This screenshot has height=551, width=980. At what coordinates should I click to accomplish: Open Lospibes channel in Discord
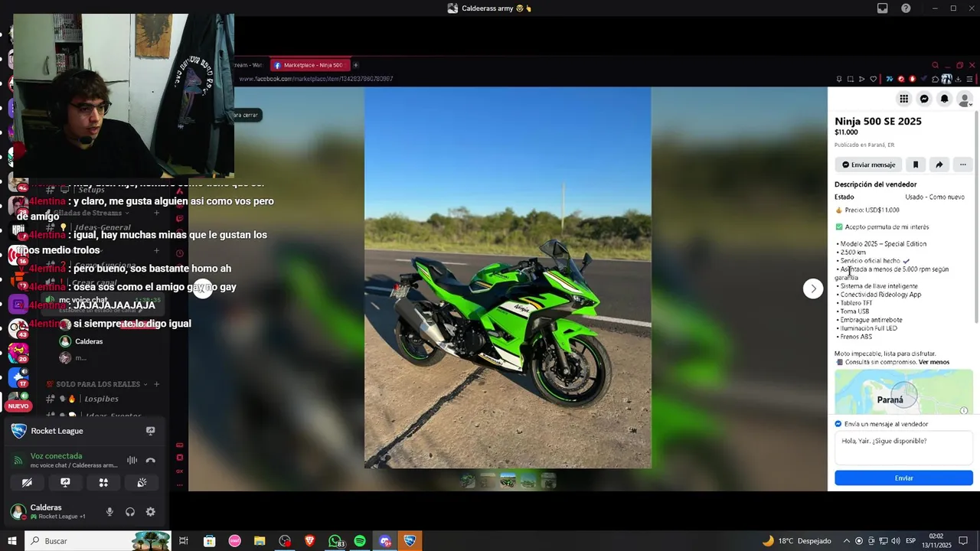101,399
